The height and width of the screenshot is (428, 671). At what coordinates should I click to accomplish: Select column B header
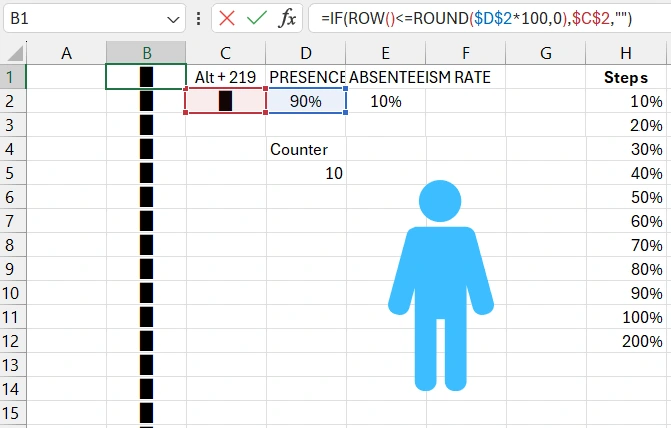point(146,53)
